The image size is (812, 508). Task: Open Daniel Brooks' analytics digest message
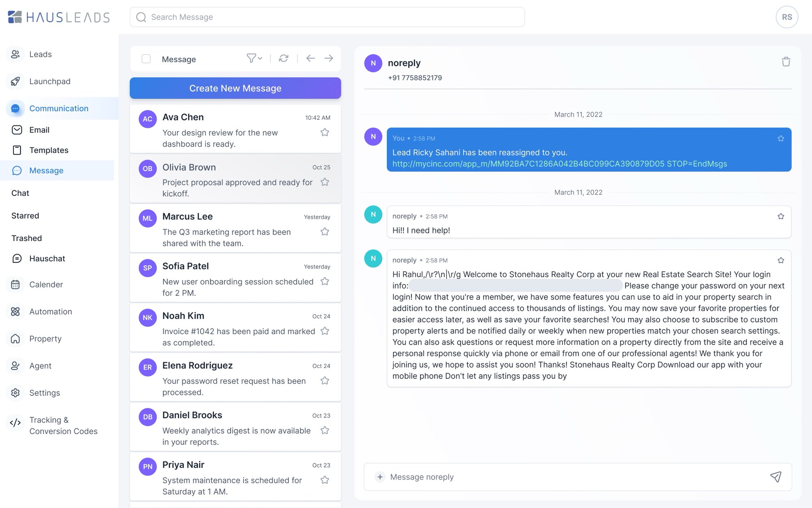click(235, 427)
